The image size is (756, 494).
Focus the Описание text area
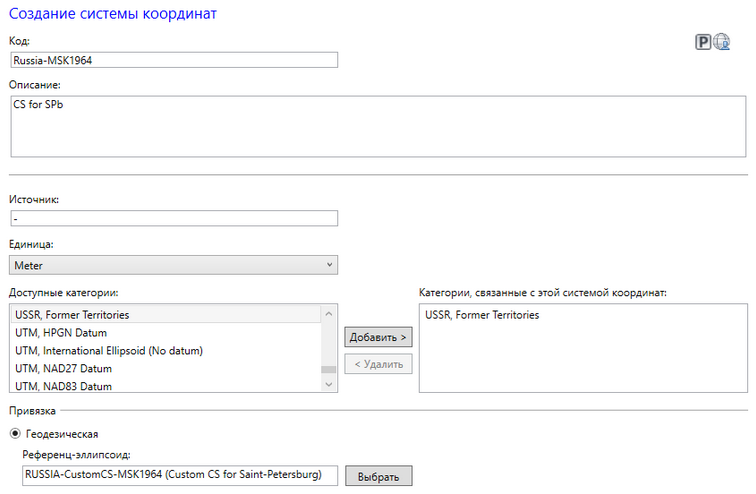pos(378,126)
